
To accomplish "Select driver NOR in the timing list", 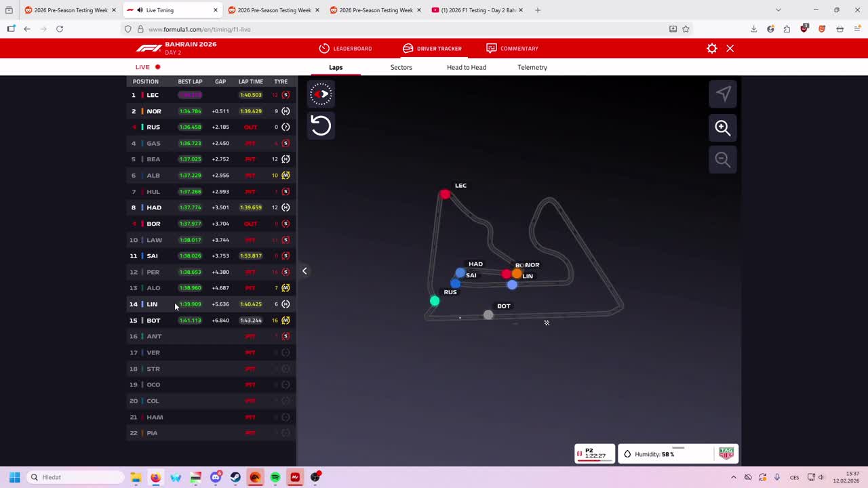I will [x=211, y=111].
